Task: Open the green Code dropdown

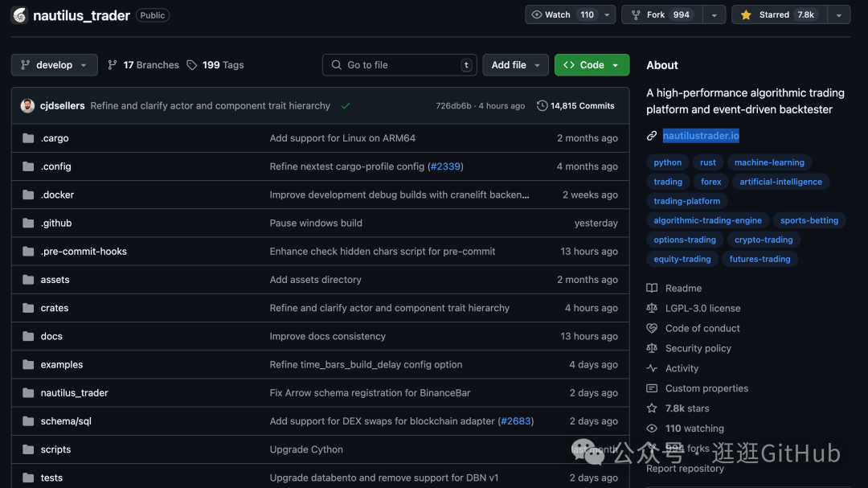Action: (x=592, y=65)
